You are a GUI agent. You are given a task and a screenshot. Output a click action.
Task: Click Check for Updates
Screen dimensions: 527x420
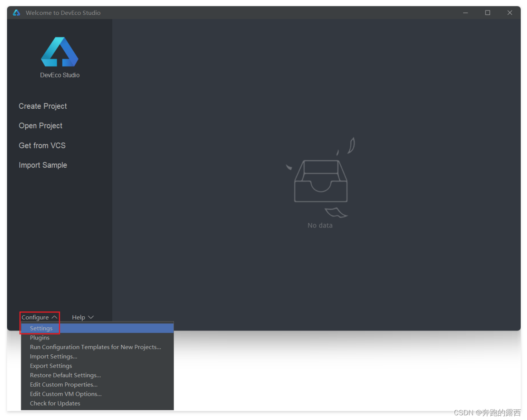point(97,403)
